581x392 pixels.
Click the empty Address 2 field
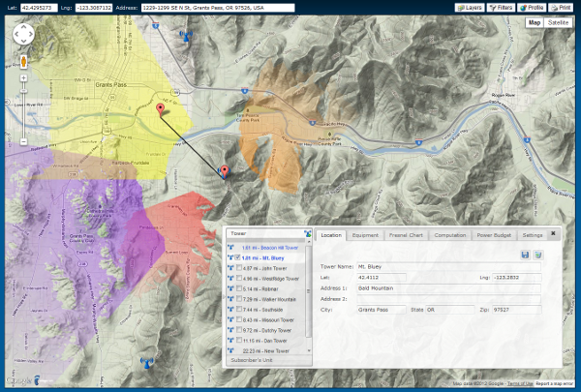448,299
